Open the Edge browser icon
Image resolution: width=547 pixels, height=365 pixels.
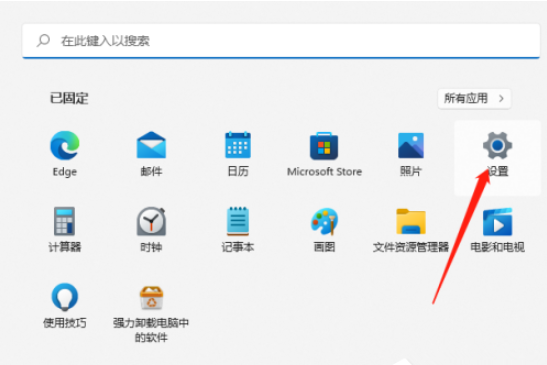[x=65, y=145]
